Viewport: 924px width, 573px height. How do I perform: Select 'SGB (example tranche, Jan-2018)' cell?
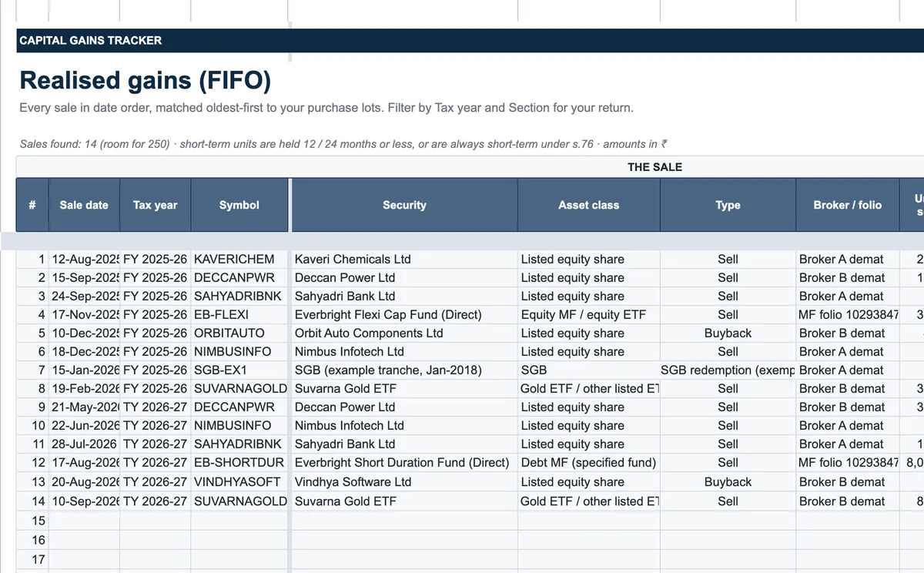point(404,370)
